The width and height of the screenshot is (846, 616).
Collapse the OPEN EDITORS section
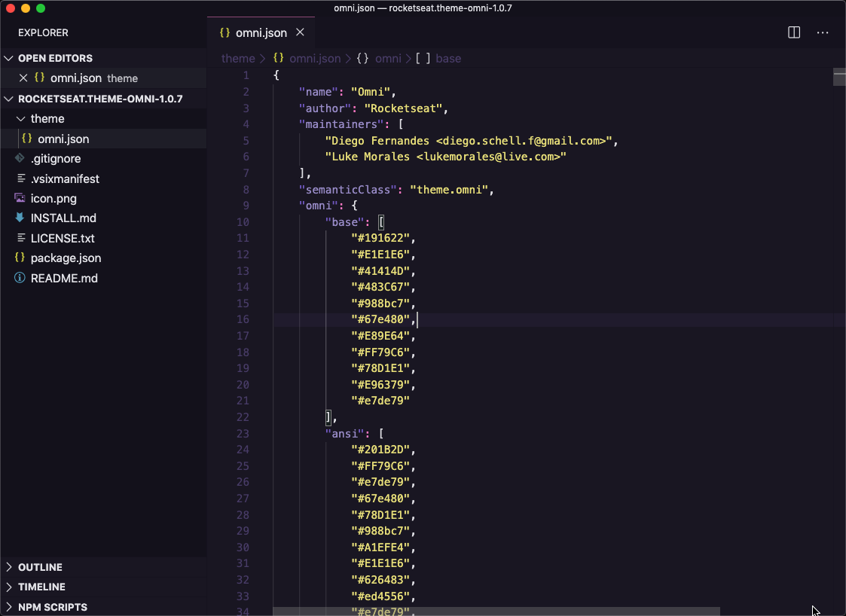tap(9, 58)
